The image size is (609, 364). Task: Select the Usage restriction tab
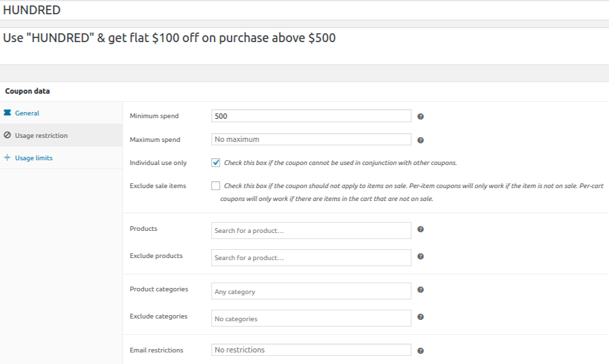coord(41,136)
